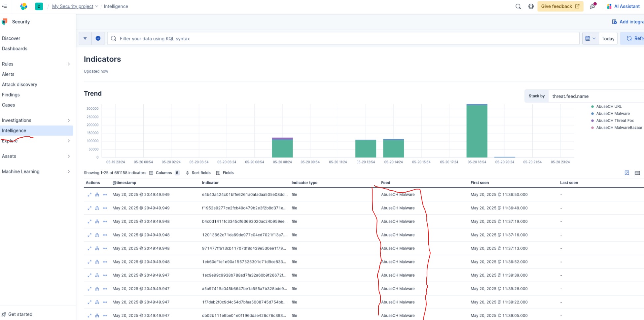Viewport: 644px width, 320px height.
Task: Click the 05-20 18:54 chart bar
Action: pos(477,131)
